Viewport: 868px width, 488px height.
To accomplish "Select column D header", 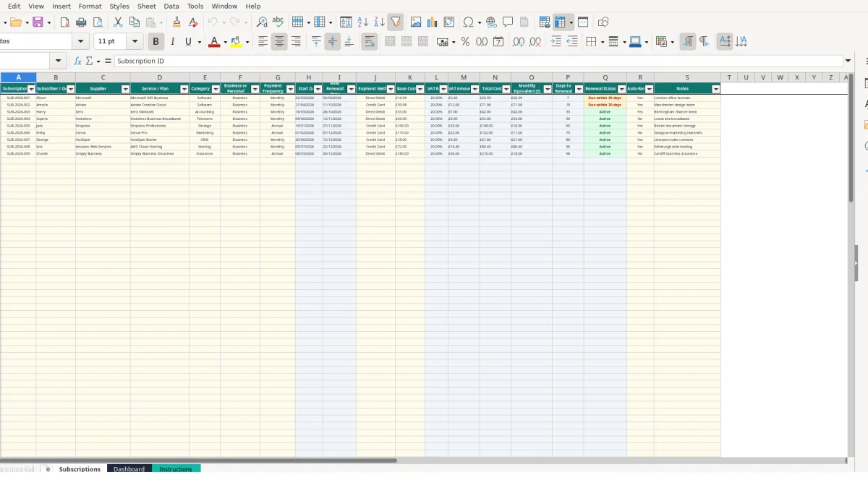I will pos(159,77).
